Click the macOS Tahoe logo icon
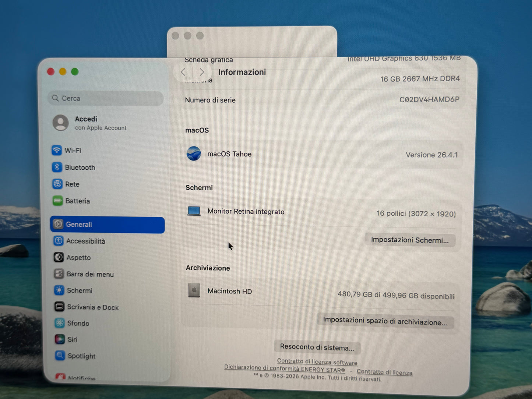 click(x=194, y=154)
